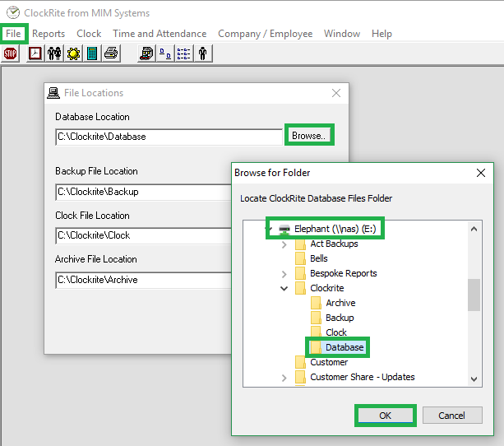
Task: Close the File Locations window
Action: click(336, 93)
